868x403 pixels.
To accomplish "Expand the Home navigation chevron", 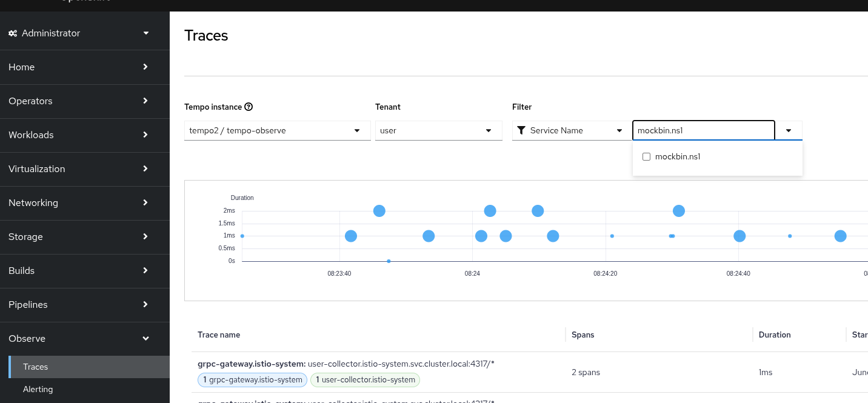I will [145, 67].
